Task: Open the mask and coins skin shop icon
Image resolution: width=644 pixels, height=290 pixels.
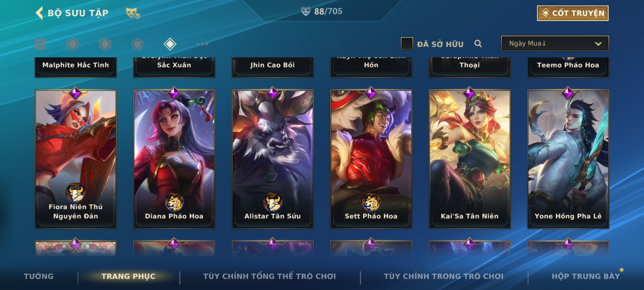Action: click(x=133, y=13)
